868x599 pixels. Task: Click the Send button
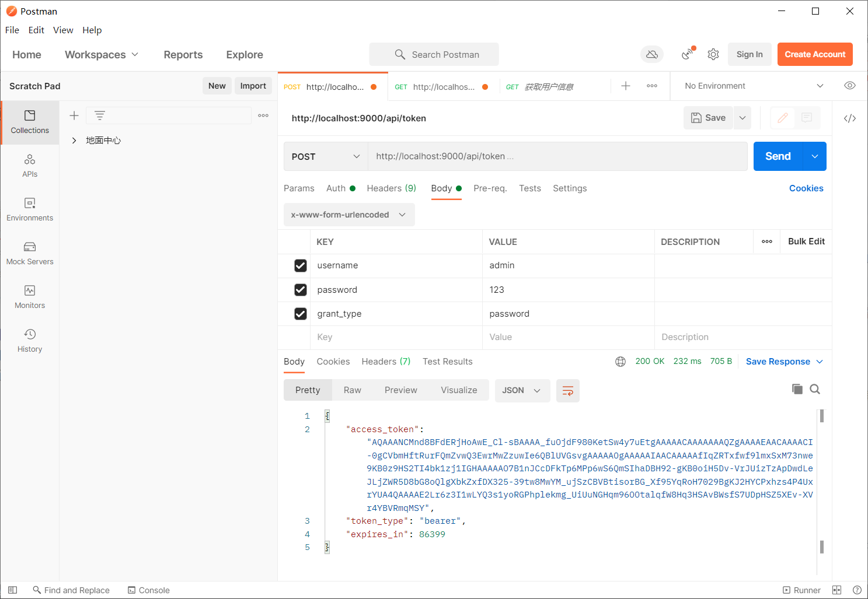coord(778,156)
